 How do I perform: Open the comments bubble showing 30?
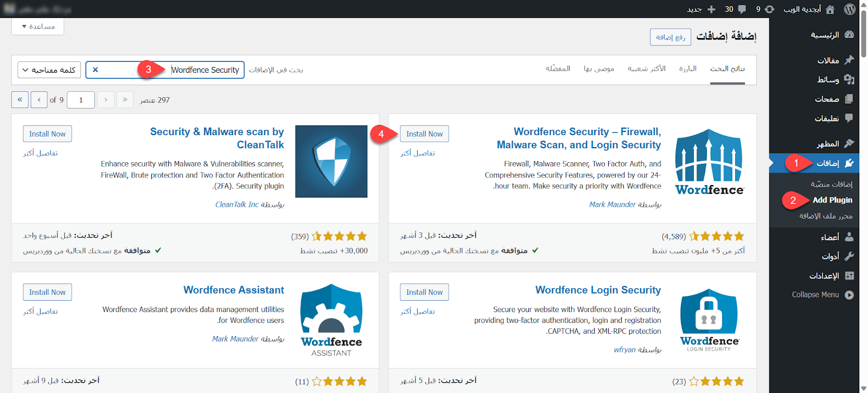(x=742, y=9)
